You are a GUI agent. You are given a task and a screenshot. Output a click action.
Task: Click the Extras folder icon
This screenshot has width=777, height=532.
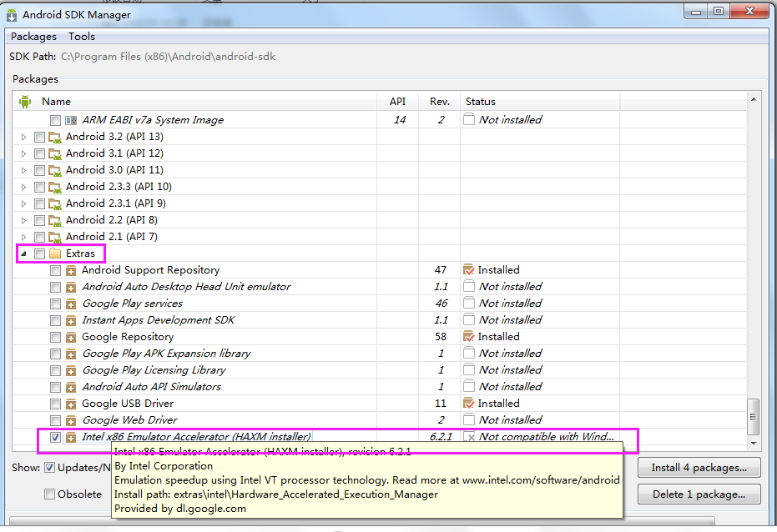[55, 253]
